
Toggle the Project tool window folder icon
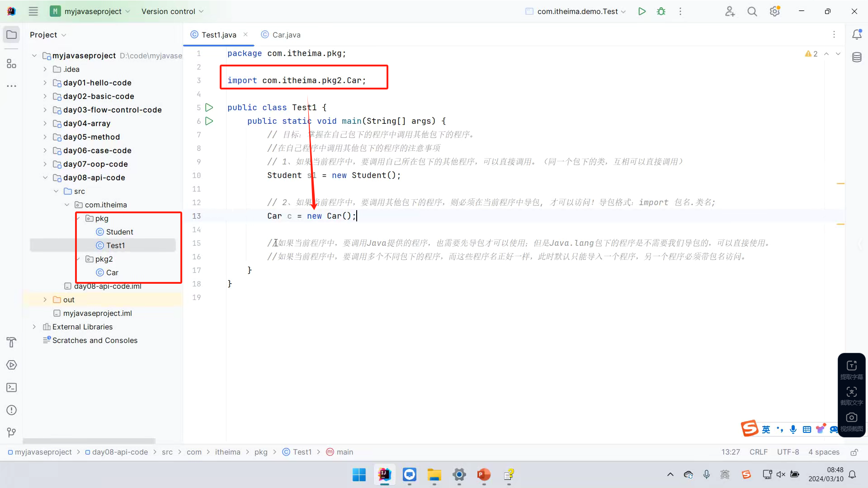[x=11, y=35]
